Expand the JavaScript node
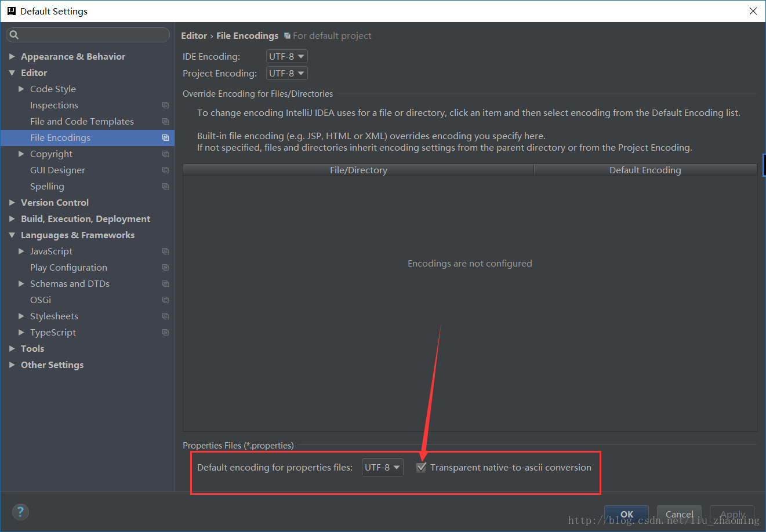Viewport: 766px width, 532px height. [x=21, y=251]
